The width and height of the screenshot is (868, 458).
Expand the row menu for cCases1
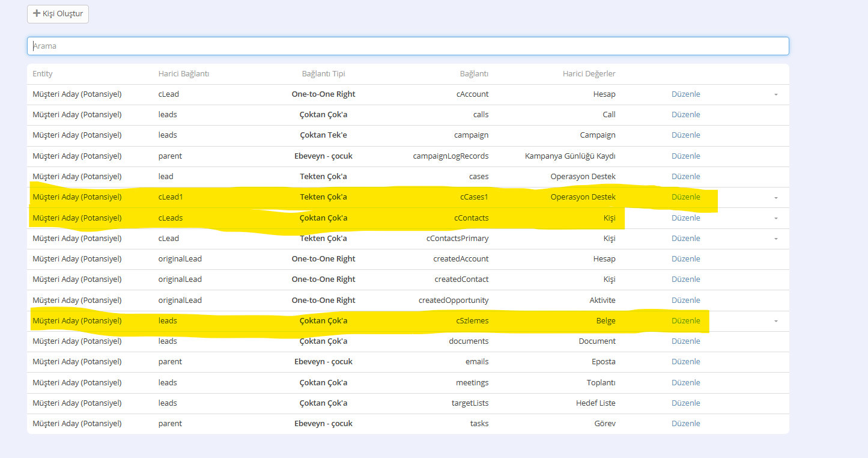775,197
